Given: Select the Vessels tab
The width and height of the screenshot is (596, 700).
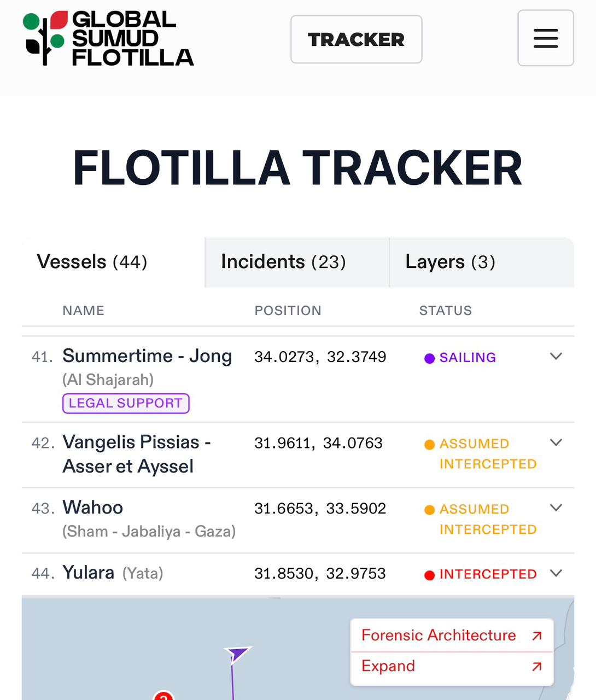Looking at the screenshot, I should (92, 262).
